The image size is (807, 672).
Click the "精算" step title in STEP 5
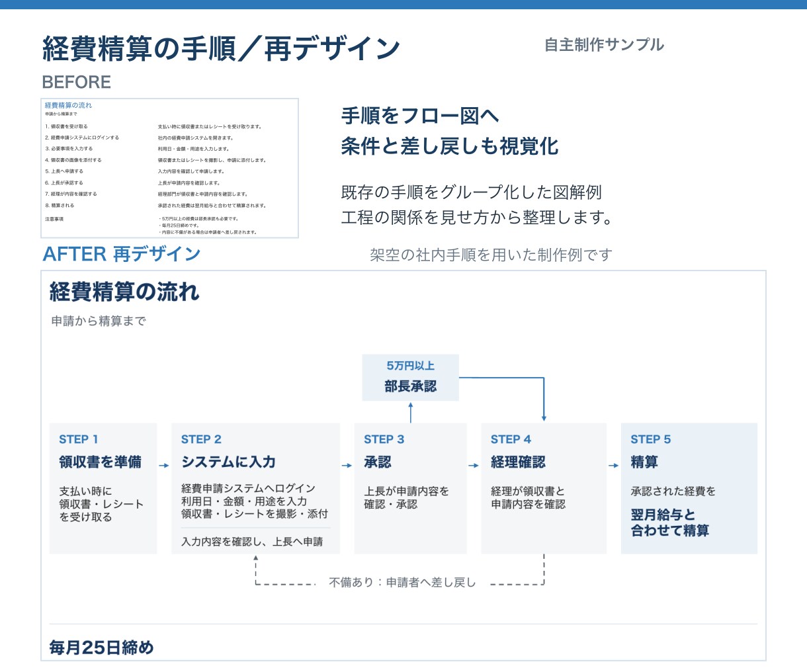point(644,462)
